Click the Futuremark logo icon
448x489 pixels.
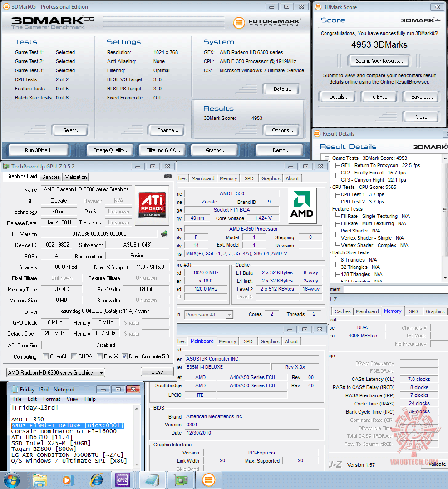pyautogui.click(x=239, y=23)
